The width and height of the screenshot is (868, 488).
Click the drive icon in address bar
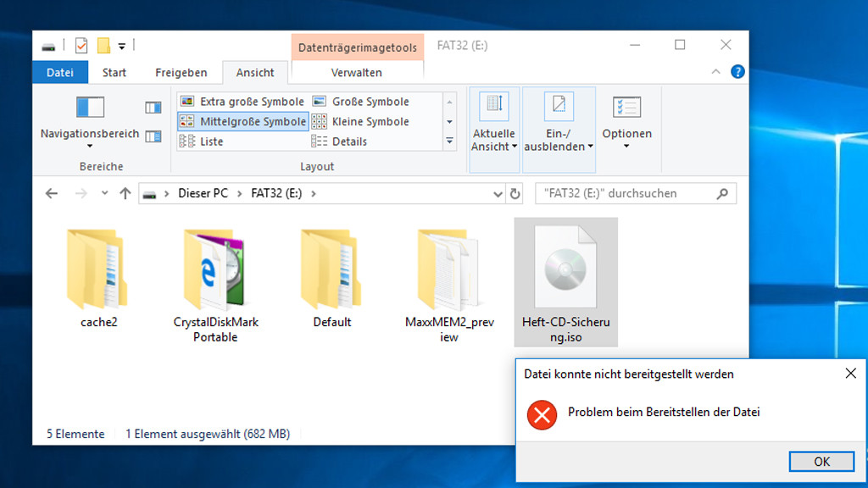(x=149, y=194)
